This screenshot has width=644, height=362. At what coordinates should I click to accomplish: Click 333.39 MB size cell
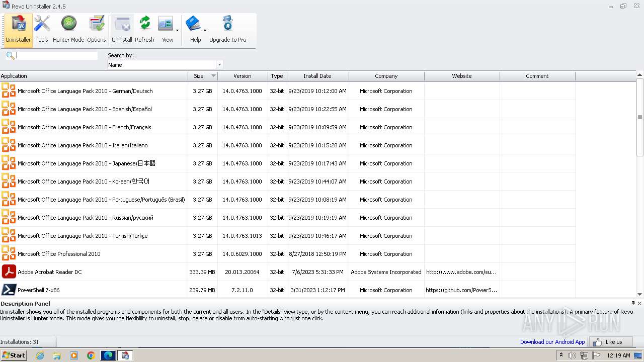click(202, 272)
